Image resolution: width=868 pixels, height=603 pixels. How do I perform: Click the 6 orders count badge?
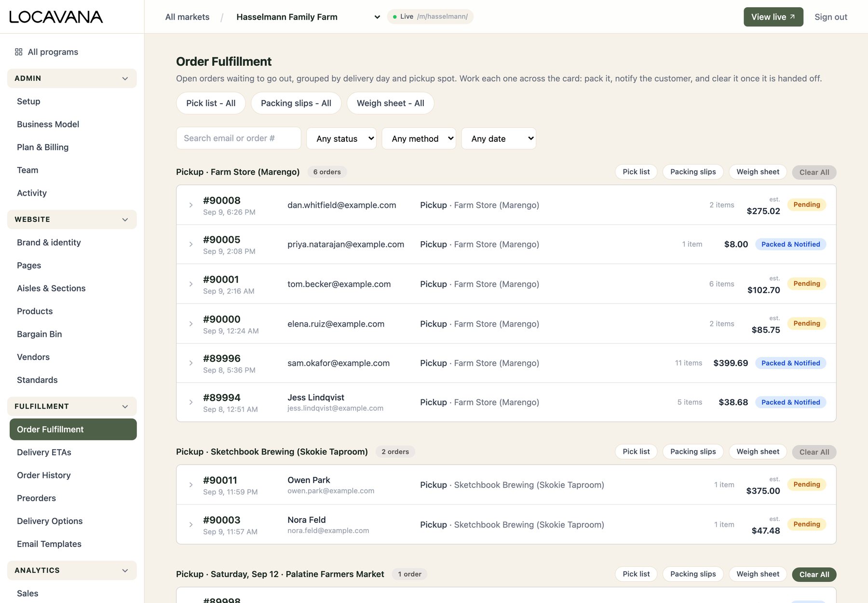[x=327, y=172]
